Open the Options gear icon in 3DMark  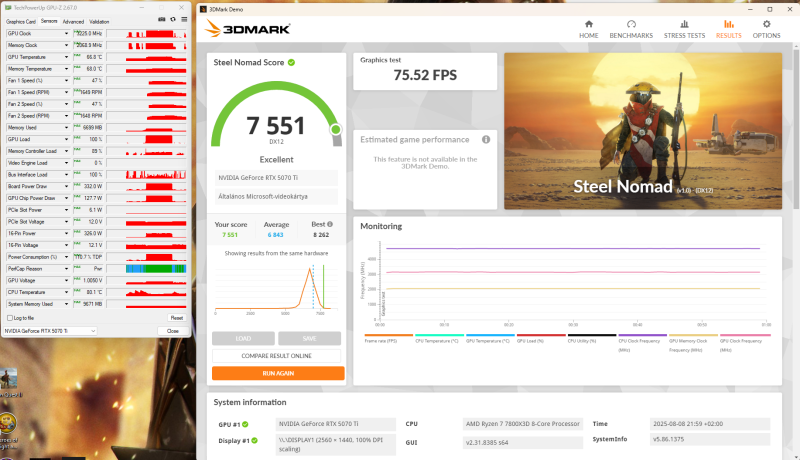[x=766, y=24]
